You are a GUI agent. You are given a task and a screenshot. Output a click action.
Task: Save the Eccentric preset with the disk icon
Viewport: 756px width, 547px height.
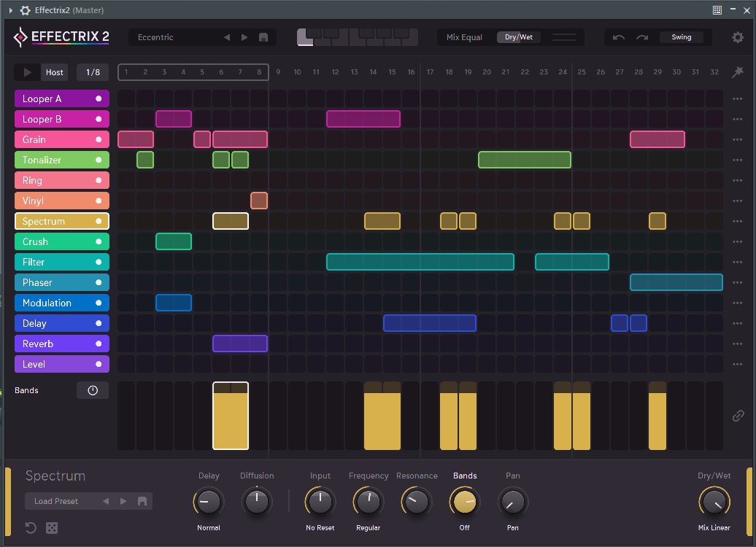click(x=263, y=37)
